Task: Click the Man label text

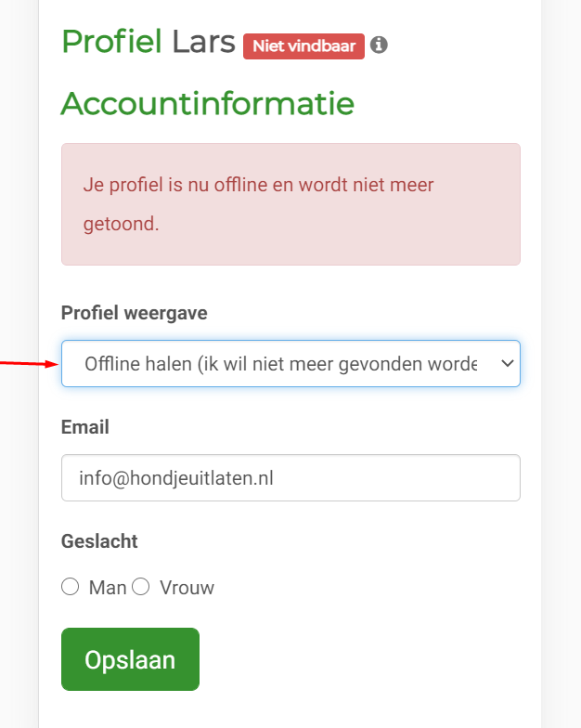Action: 108,588
